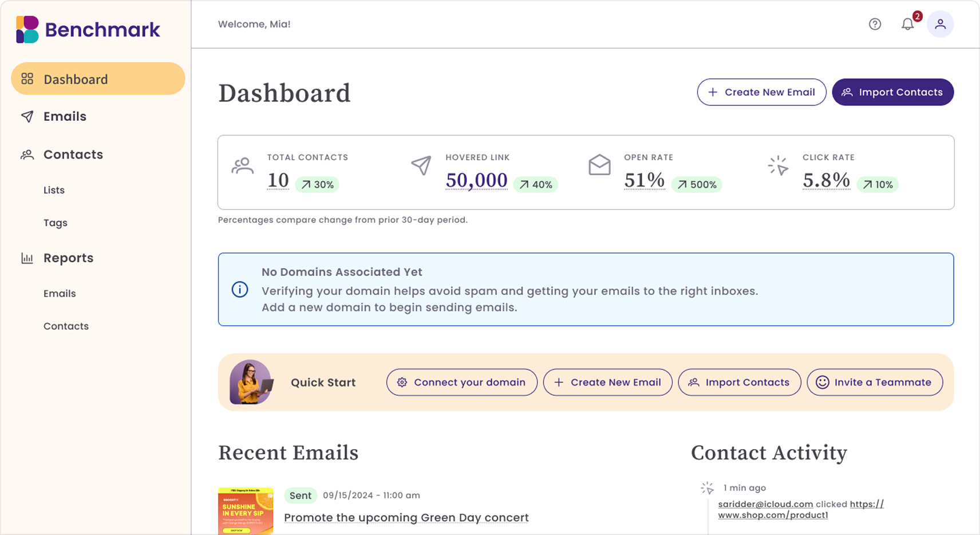Select the Dashboard grid icon in sidebar
The image size is (980, 535).
[27, 79]
